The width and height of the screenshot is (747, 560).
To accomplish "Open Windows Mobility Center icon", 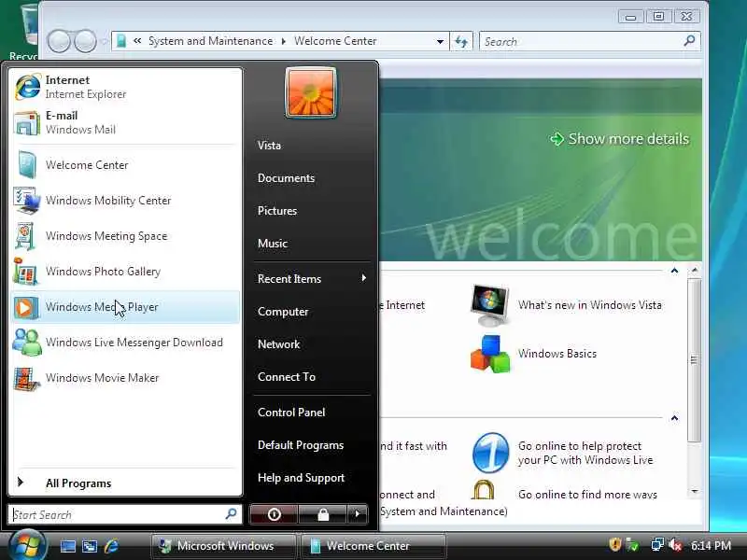I will pos(27,201).
